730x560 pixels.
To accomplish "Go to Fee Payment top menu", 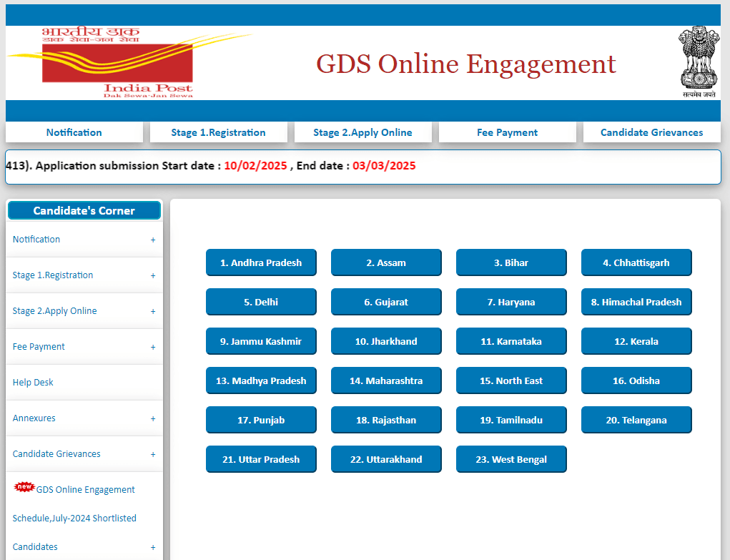I will [x=507, y=132].
